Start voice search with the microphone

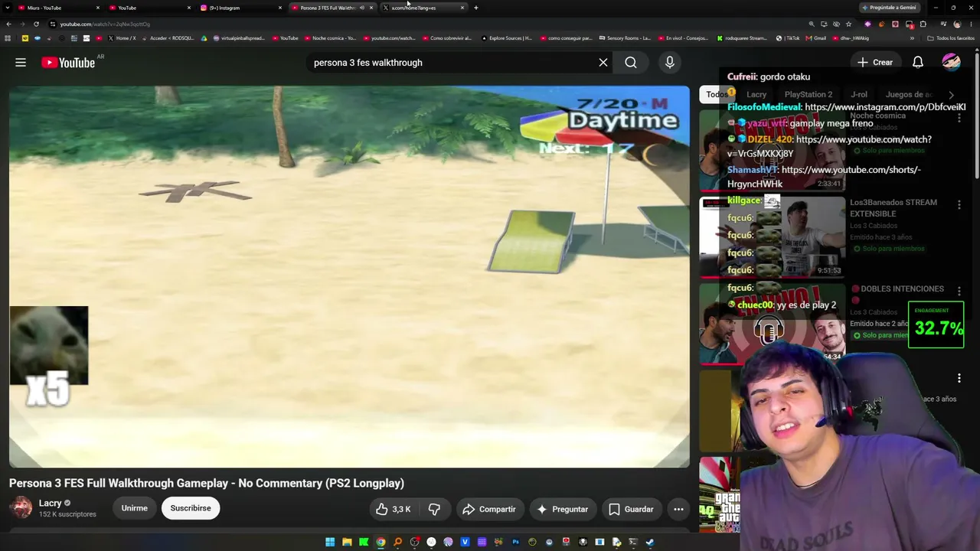click(670, 63)
